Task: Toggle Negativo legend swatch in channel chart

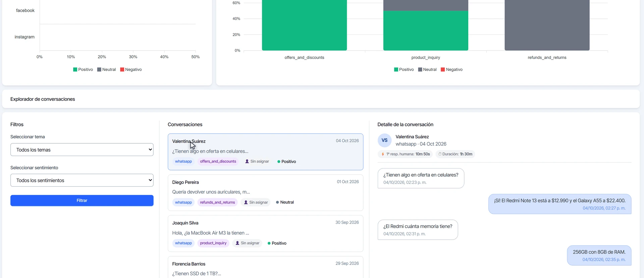Action: [122, 70]
